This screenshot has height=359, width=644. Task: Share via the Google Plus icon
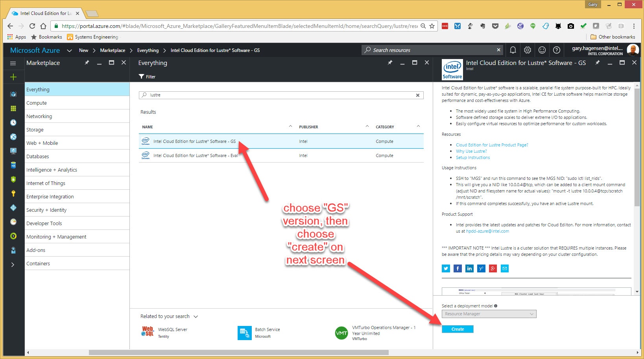coord(493,268)
